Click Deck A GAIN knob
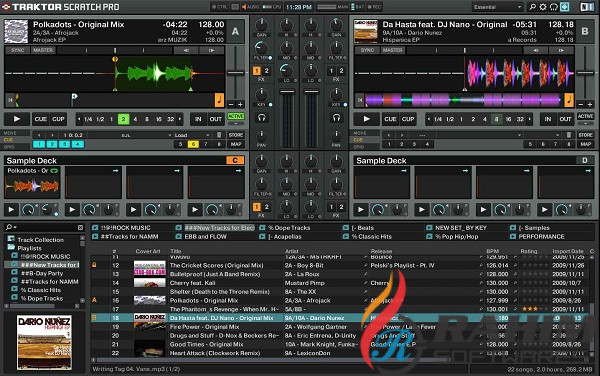600x376 pixels. point(262,26)
